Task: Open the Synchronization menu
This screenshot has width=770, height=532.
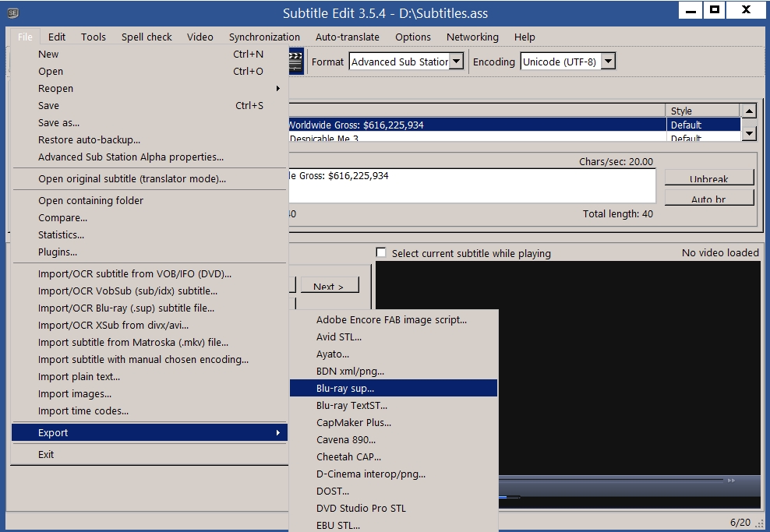Action: [264, 37]
